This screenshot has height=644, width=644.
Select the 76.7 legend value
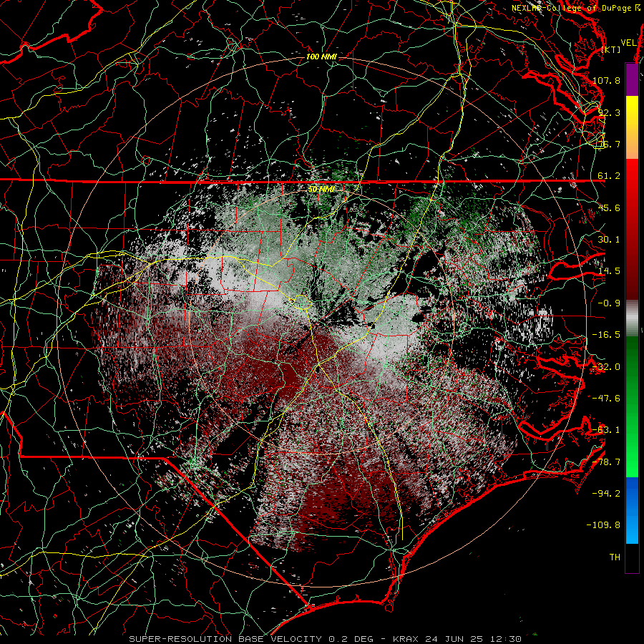coord(609,144)
